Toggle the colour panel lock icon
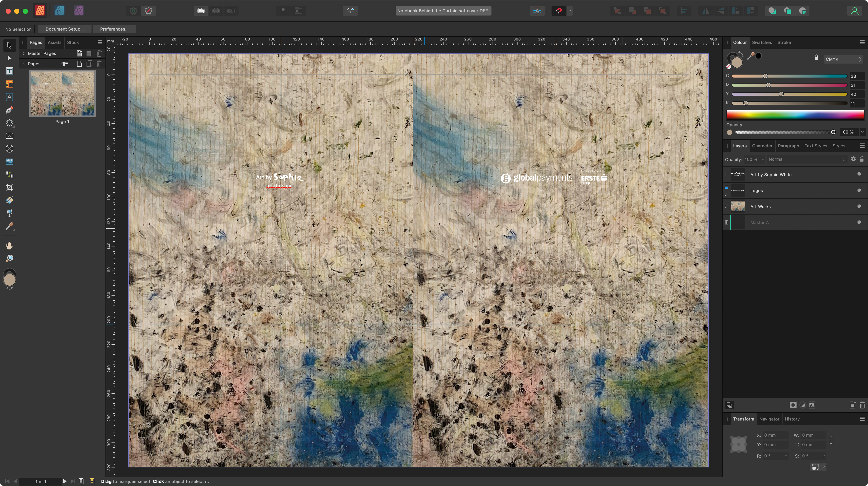868x486 pixels. coord(816,57)
